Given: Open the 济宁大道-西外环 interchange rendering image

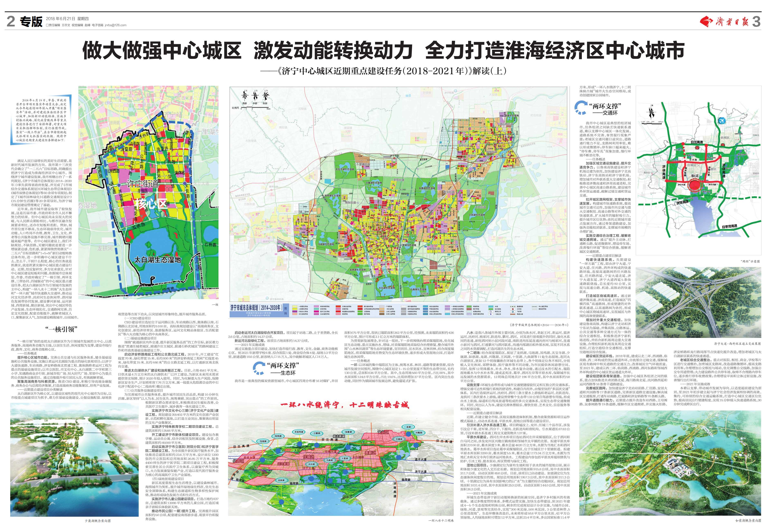Looking at the screenshot, I should pyautogui.click(x=698, y=303).
